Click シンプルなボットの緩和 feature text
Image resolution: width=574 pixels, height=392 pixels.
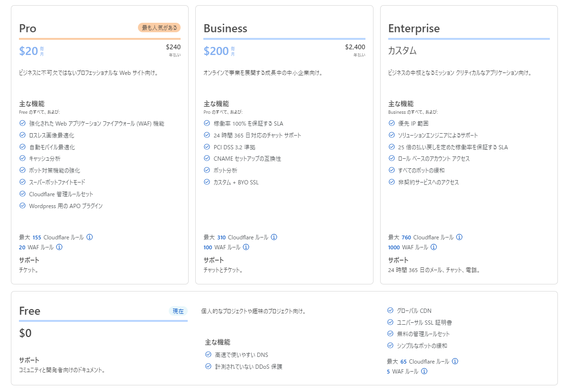pyautogui.click(x=422, y=346)
